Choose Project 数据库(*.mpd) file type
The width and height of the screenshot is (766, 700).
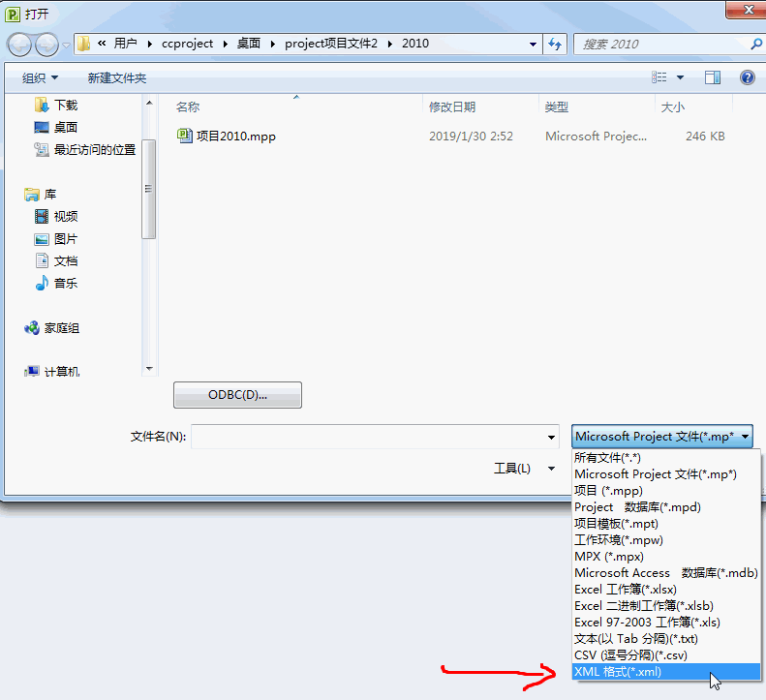666,507
